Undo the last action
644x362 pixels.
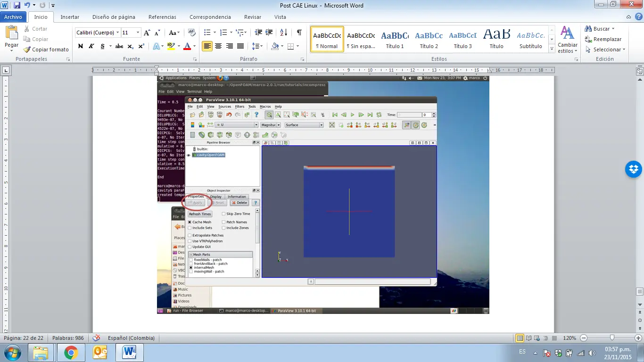coord(27,5)
